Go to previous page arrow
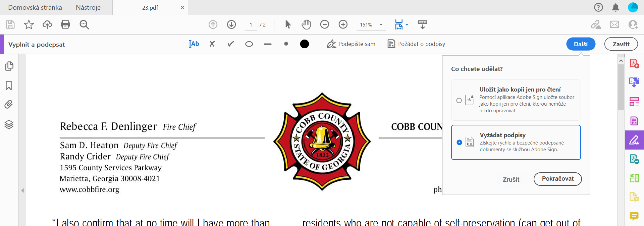The image size is (644, 226). pos(213,24)
